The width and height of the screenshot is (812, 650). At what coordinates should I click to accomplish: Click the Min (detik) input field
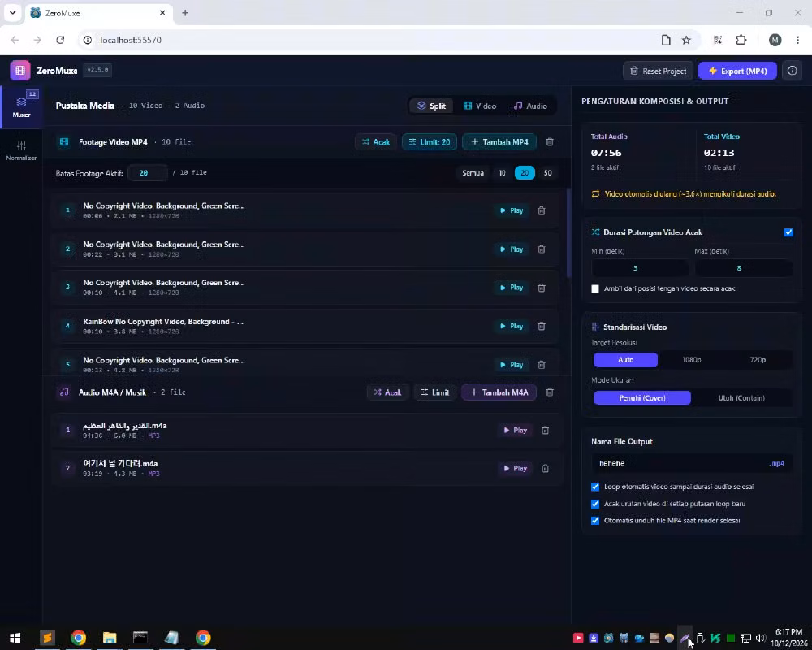point(640,268)
